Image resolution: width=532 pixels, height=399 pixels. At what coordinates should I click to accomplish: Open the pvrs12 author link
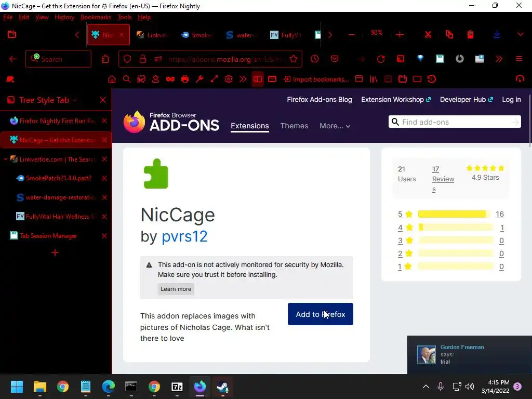click(x=184, y=236)
